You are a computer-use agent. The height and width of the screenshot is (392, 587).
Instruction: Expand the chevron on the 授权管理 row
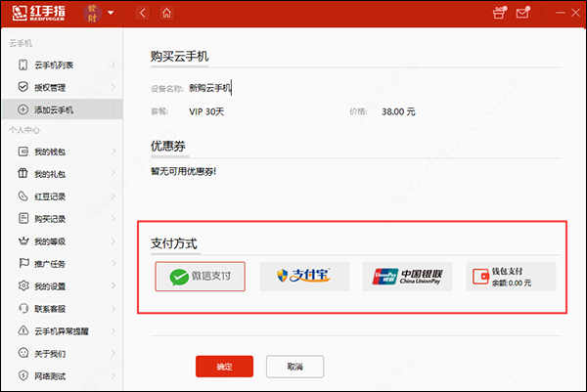pos(113,87)
